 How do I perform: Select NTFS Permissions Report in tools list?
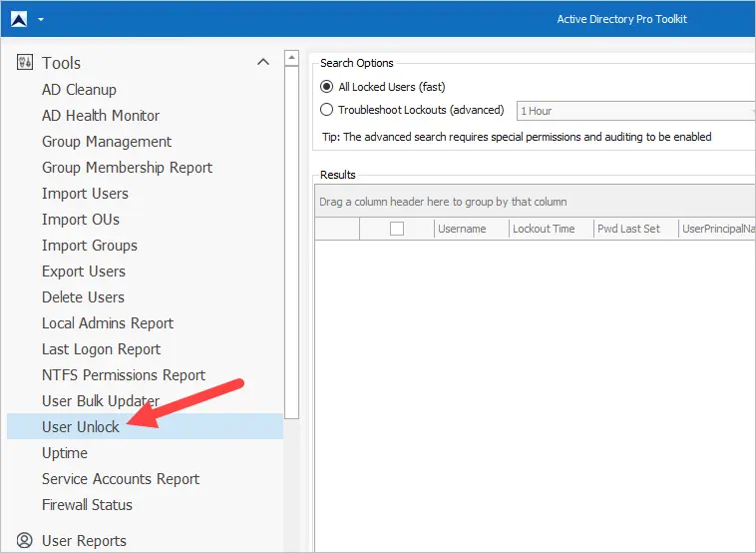(124, 375)
